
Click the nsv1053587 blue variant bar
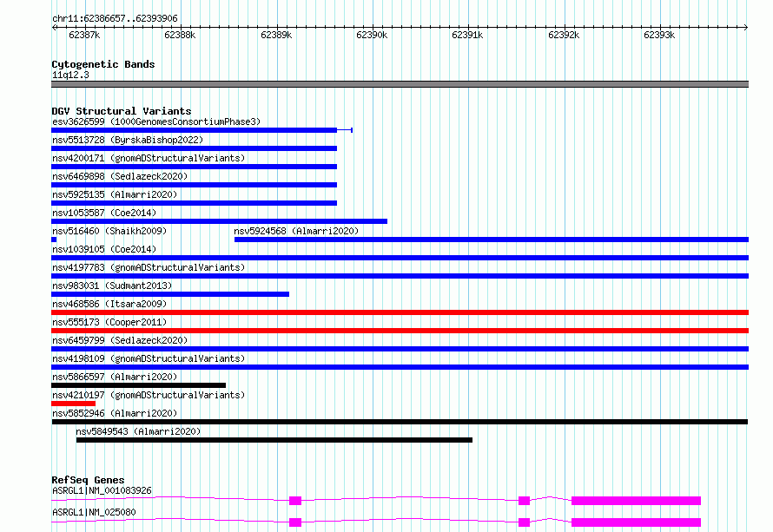(220, 221)
